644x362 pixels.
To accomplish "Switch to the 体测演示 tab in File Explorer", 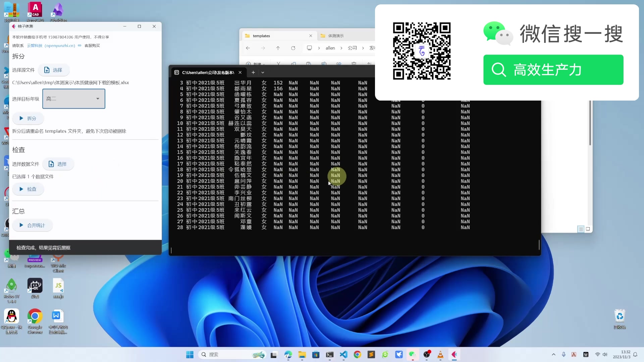I will 336,36.
